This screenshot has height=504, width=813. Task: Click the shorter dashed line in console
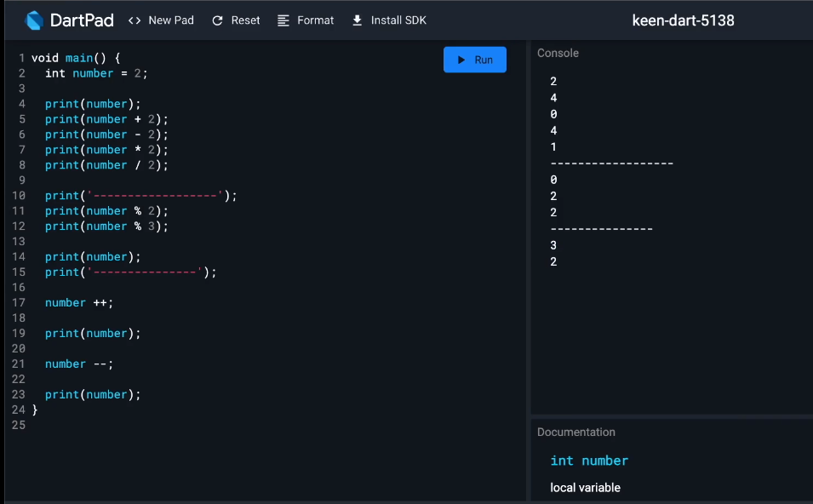tap(602, 229)
